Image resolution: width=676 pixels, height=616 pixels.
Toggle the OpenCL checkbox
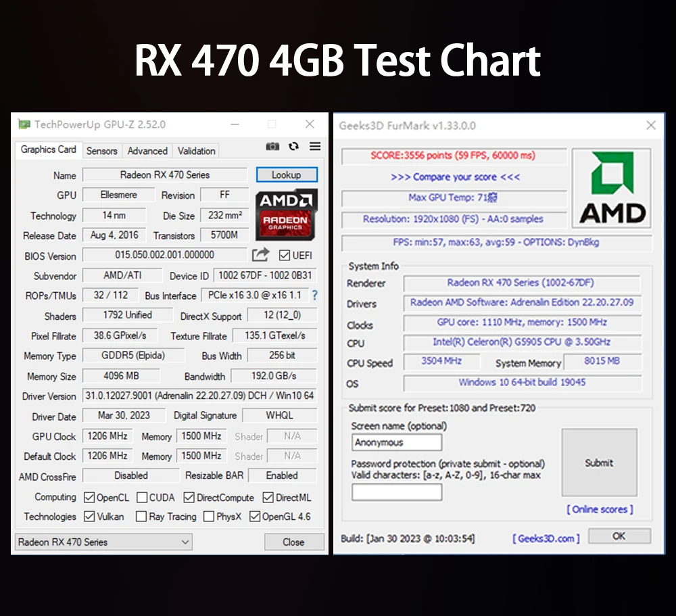pos(89,498)
